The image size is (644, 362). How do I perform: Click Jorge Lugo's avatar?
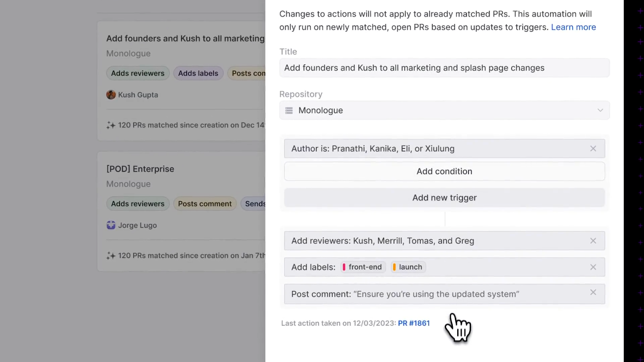110,225
